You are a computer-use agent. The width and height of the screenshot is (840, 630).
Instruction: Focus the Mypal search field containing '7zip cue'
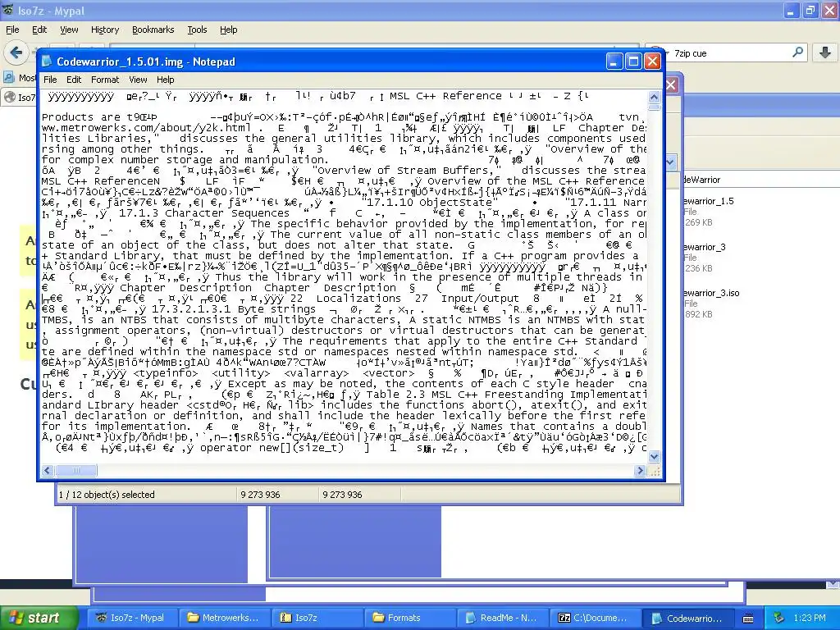pos(728,53)
